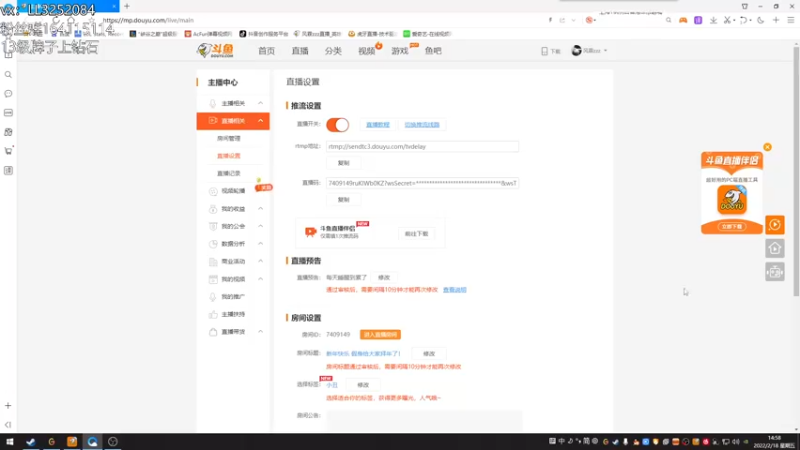
Task: Open a new browser tab
Action: [127, 6]
